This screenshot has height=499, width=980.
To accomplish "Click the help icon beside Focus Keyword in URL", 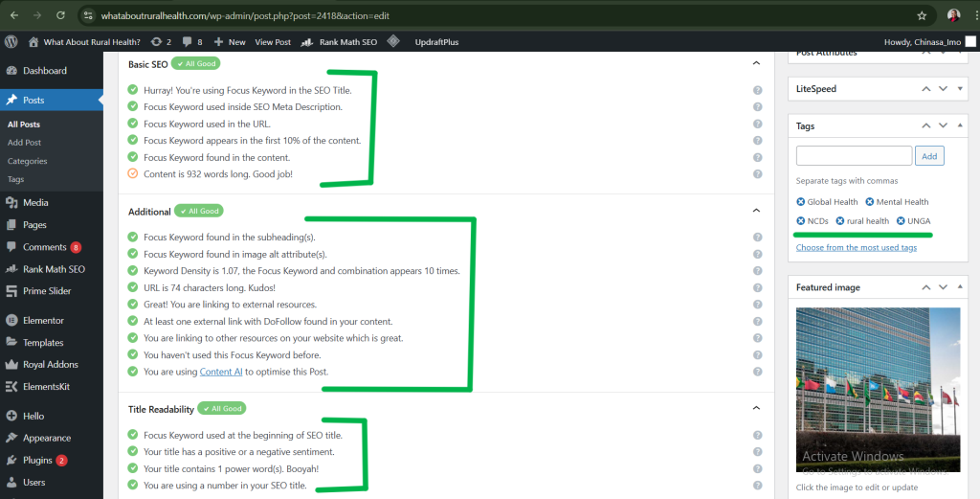I will 757,124.
